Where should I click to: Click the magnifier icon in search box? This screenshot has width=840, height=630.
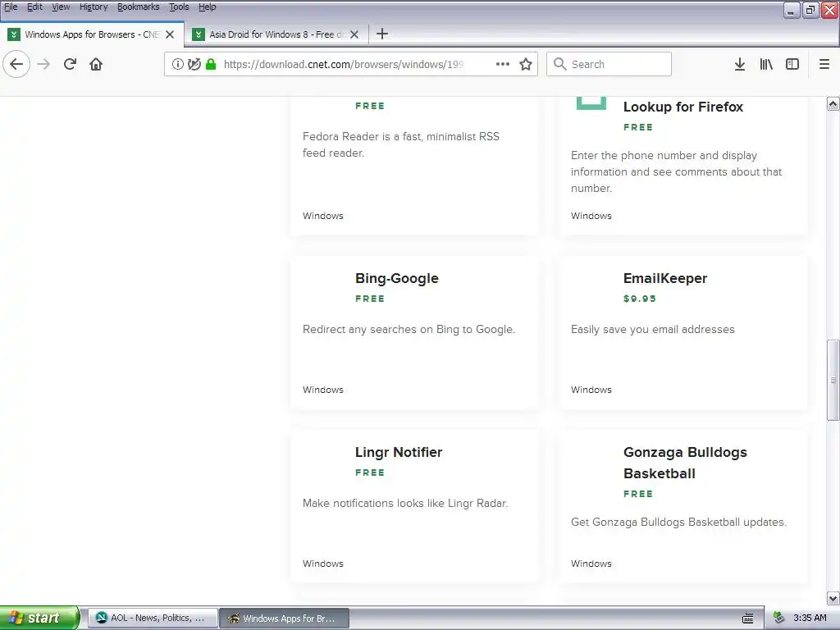559,64
